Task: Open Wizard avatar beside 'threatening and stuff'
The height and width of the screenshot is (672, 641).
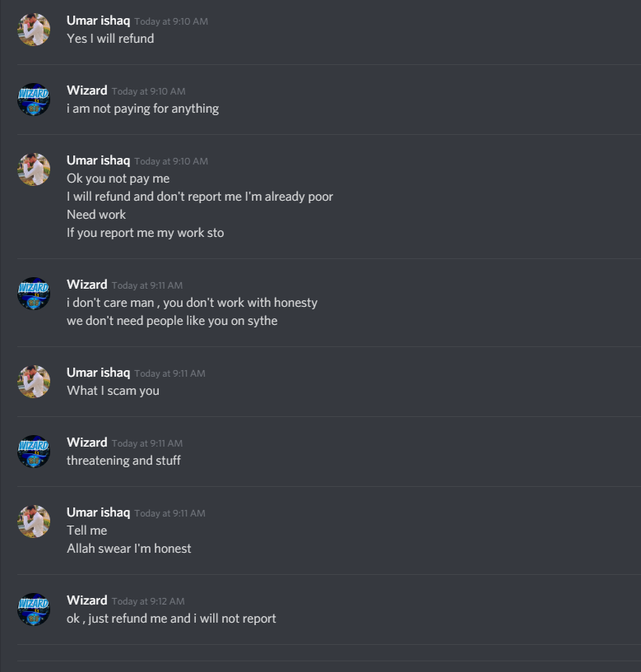Action: [x=34, y=452]
